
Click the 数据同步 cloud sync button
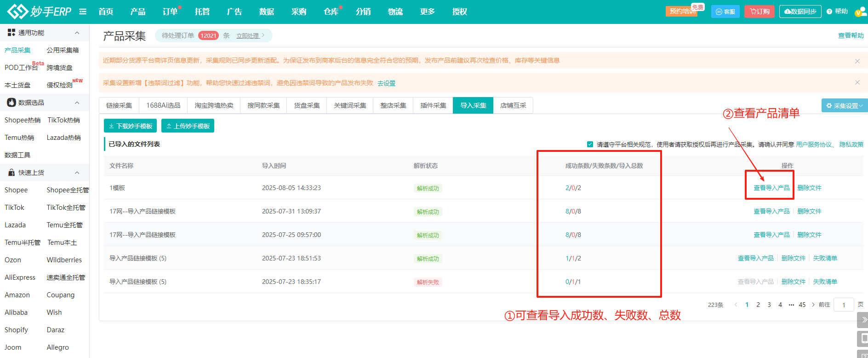pyautogui.click(x=800, y=12)
